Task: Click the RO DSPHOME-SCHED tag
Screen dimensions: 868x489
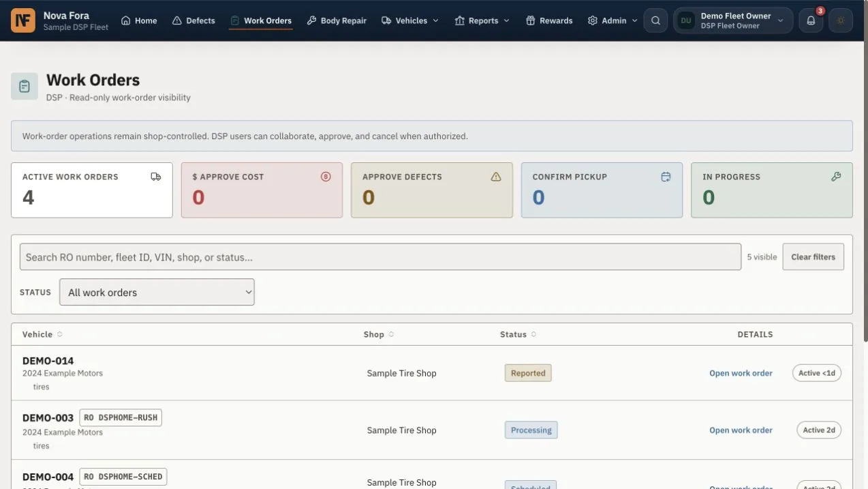Action: (123, 477)
